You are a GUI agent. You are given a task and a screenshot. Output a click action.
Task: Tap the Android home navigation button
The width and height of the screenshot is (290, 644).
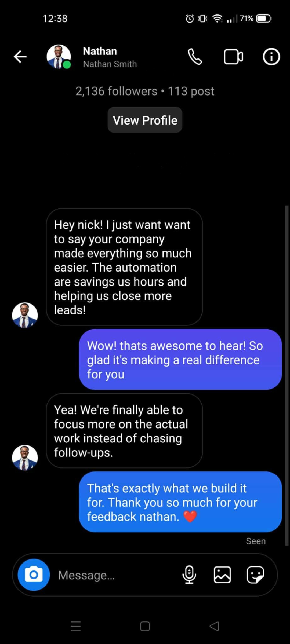[145, 626]
